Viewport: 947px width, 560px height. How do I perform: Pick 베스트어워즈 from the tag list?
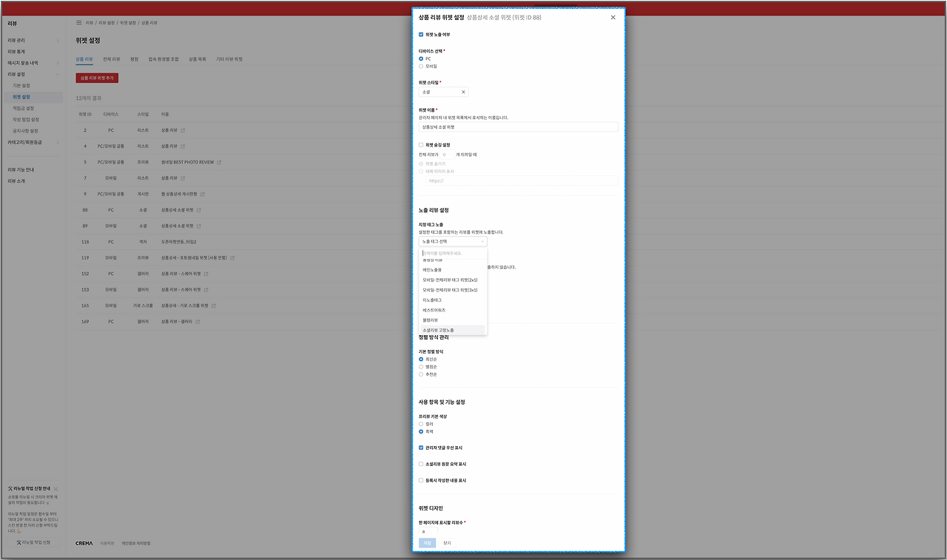(x=453, y=310)
